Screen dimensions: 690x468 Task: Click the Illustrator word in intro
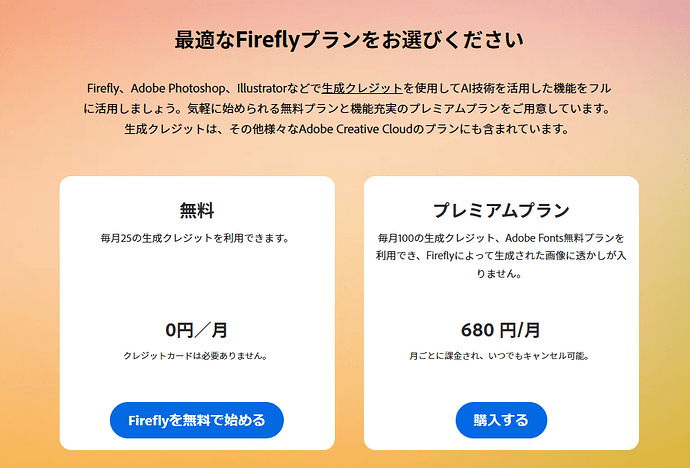262,88
